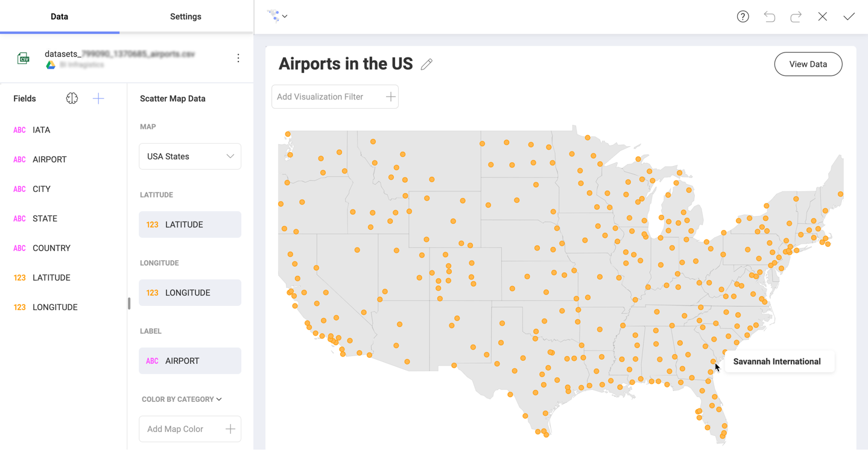Confirm changes with the checkmark icon

pos(849,16)
